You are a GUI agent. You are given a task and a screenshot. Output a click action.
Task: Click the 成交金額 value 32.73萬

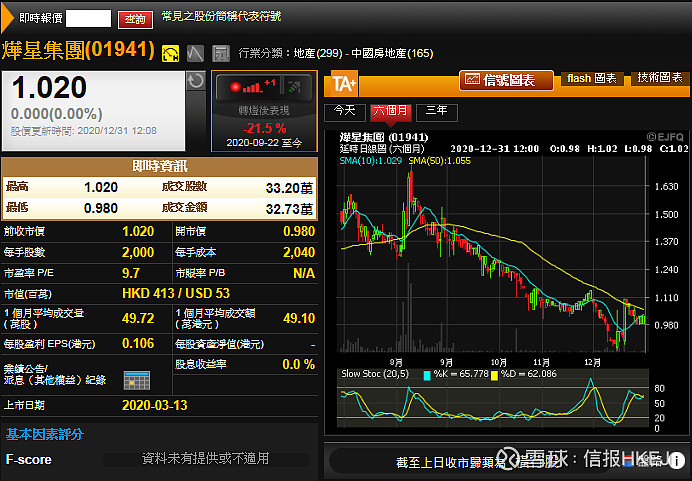click(289, 209)
